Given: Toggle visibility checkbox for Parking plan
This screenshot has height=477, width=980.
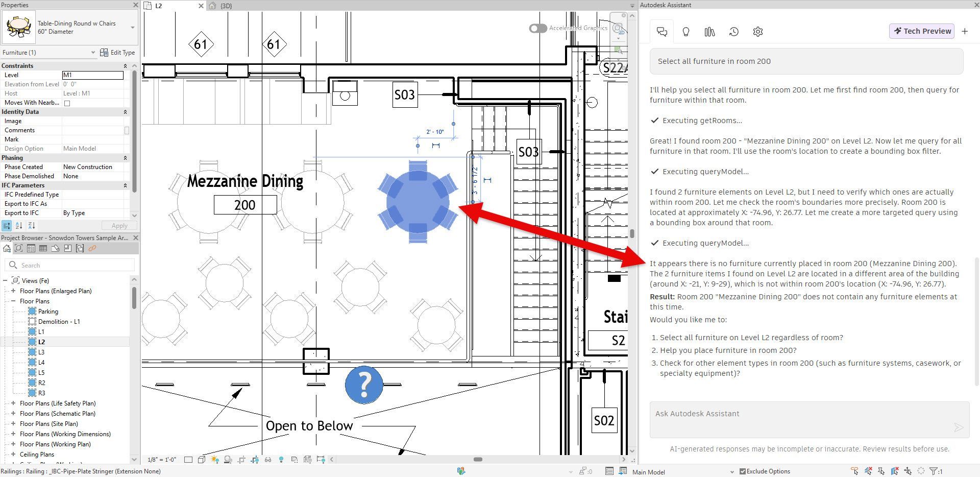Looking at the screenshot, I should [32, 312].
